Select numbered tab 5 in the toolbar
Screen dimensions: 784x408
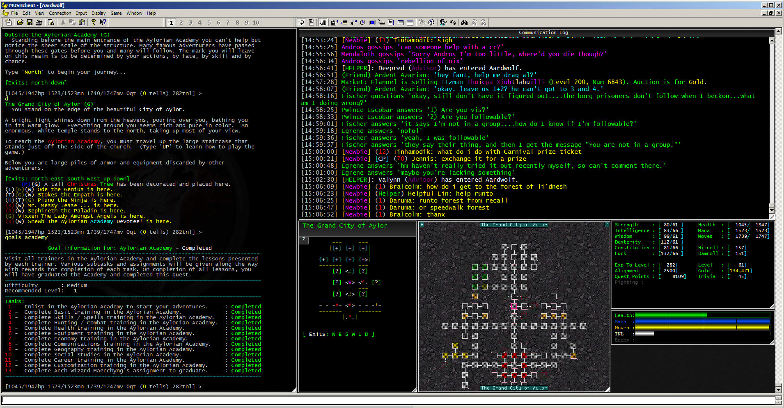tap(209, 22)
